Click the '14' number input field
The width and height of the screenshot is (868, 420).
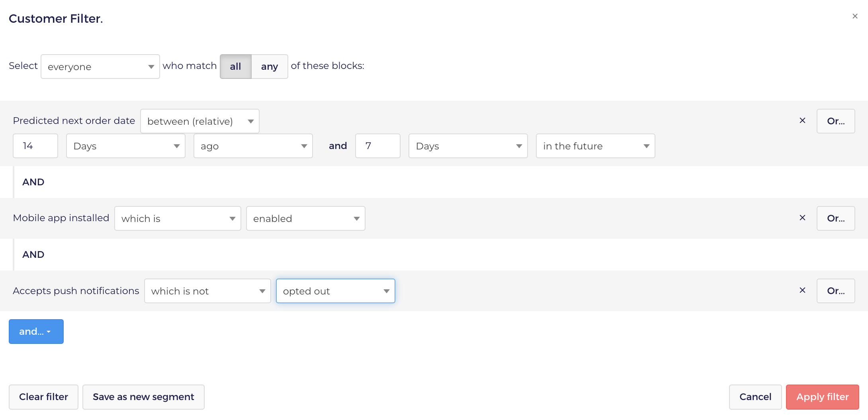pyautogui.click(x=35, y=146)
